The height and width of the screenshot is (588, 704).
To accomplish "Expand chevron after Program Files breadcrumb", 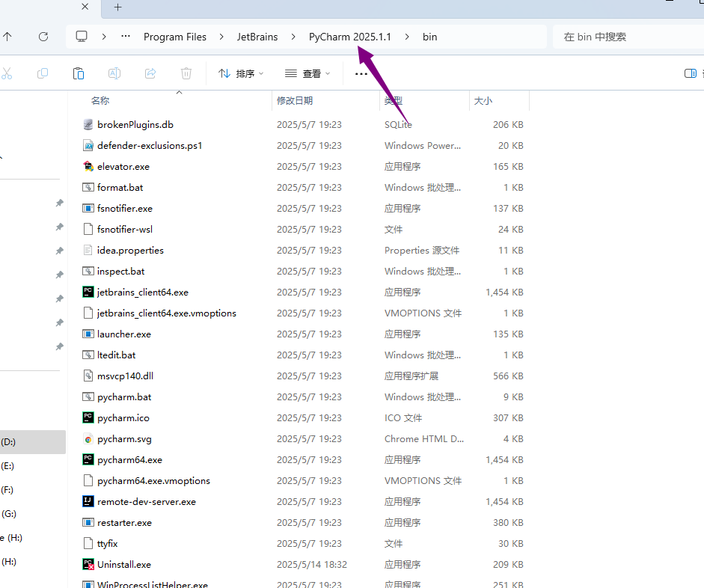I will click(221, 37).
